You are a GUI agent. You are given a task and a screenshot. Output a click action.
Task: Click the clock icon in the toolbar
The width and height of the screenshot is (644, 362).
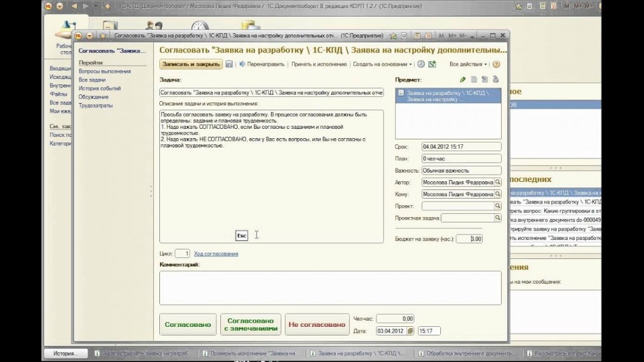click(x=421, y=64)
